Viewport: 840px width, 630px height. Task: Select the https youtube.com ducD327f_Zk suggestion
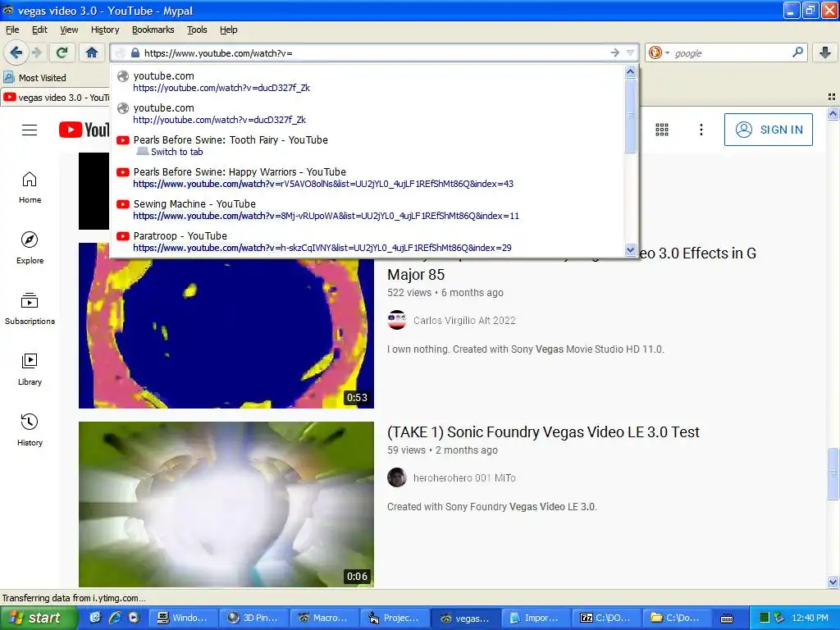367,81
